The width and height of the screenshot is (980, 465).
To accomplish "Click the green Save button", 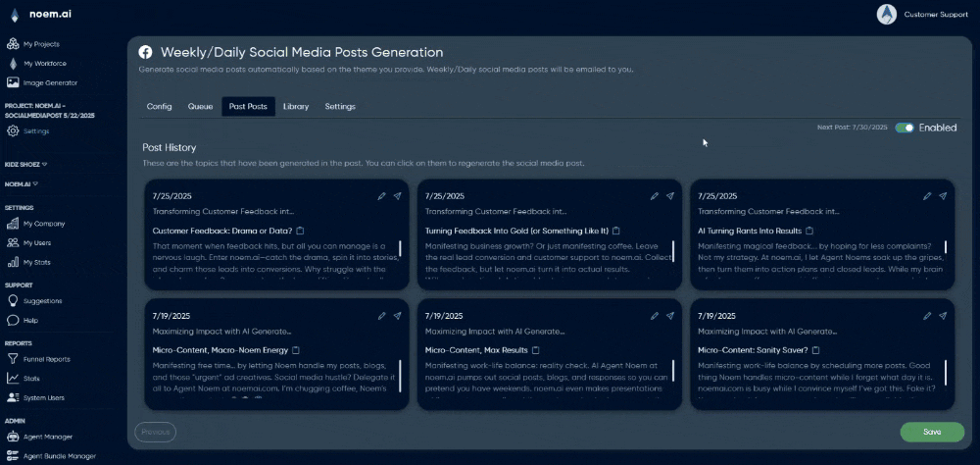I will [x=932, y=432].
